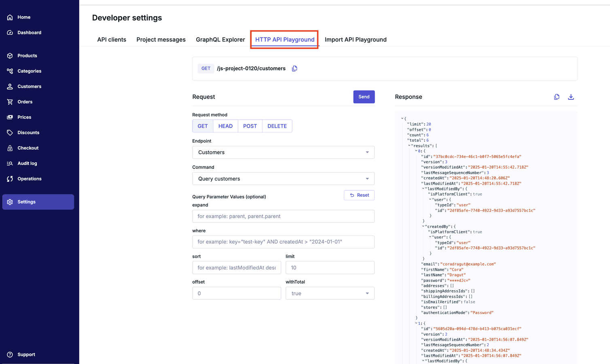The width and height of the screenshot is (610, 364).
Task: Click the limit input field
Action: click(x=330, y=267)
